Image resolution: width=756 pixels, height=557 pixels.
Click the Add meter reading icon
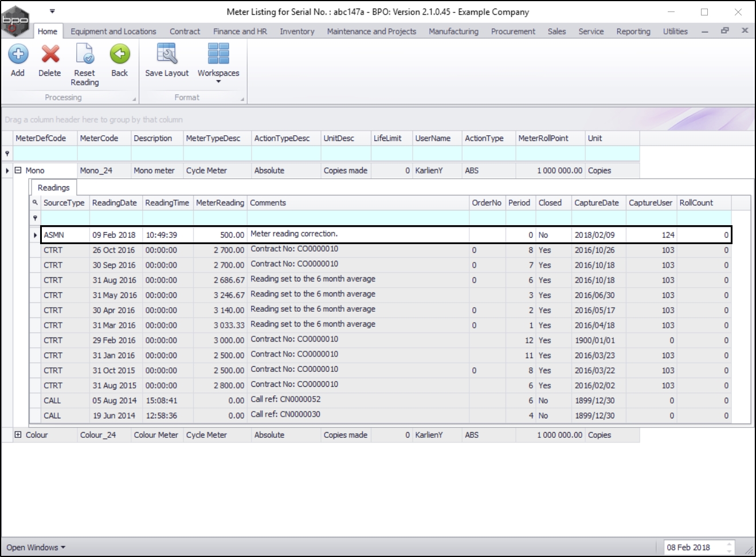[18, 54]
